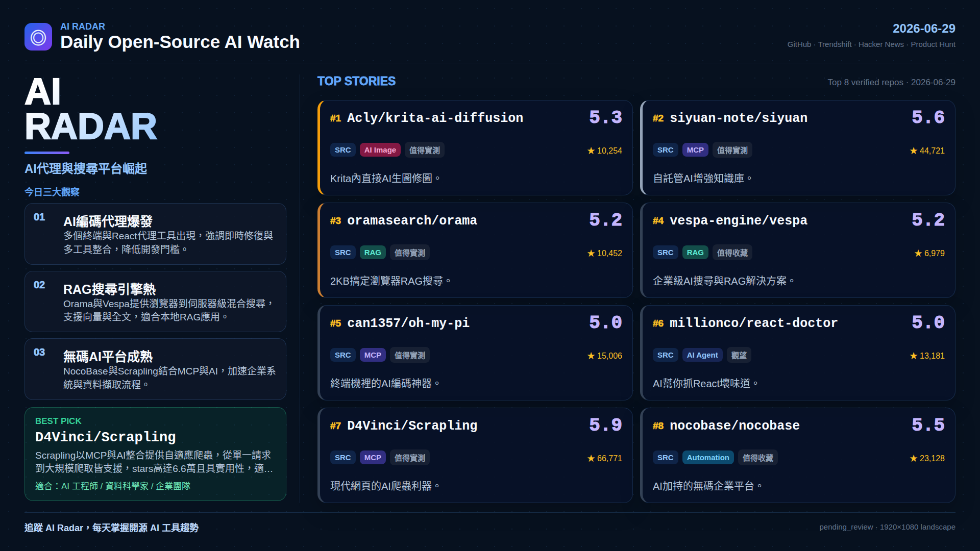Screen dimensions: 980x551
Task: Select observation 01 AI編碼代理爆發
Action: coord(155,234)
